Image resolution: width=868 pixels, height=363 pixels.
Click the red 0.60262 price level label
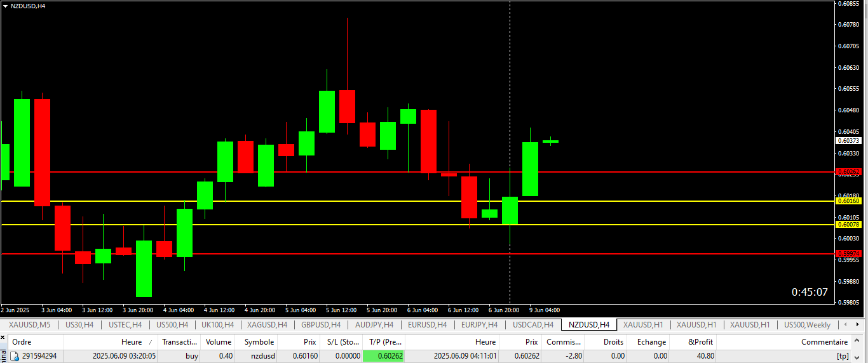point(849,172)
